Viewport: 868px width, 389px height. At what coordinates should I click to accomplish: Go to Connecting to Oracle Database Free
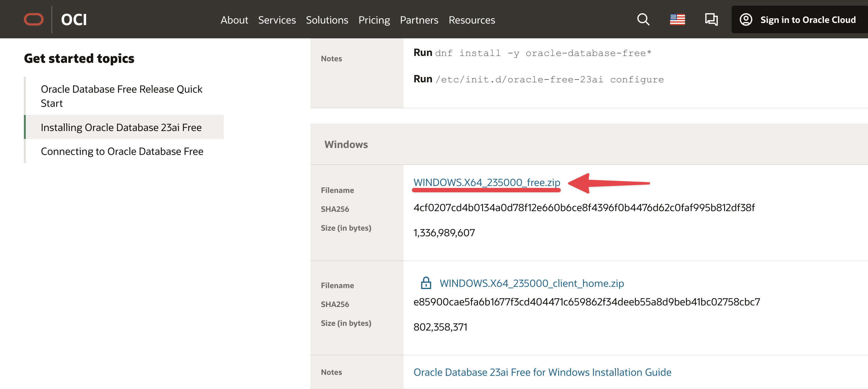click(x=122, y=151)
